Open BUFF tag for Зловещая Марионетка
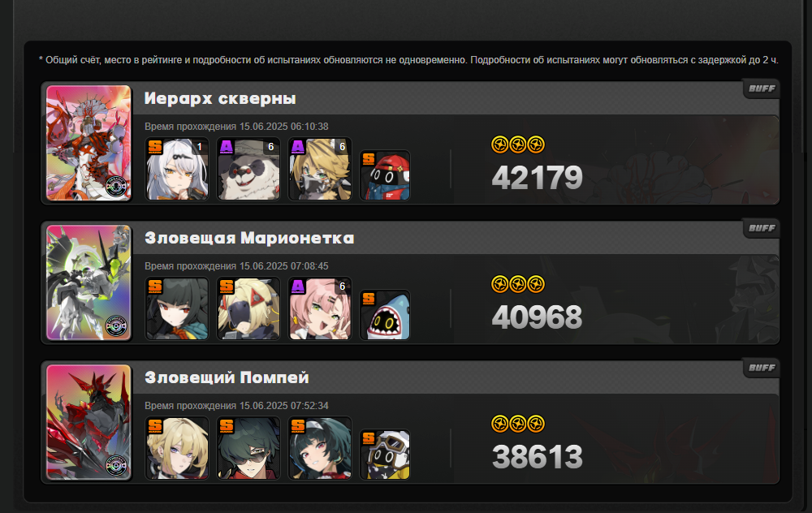The width and height of the screenshot is (812, 513). (x=762, y=228)
